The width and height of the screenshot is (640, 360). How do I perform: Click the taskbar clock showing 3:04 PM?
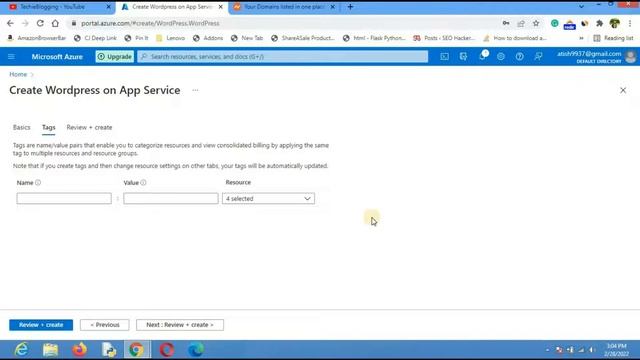(616, 350)
